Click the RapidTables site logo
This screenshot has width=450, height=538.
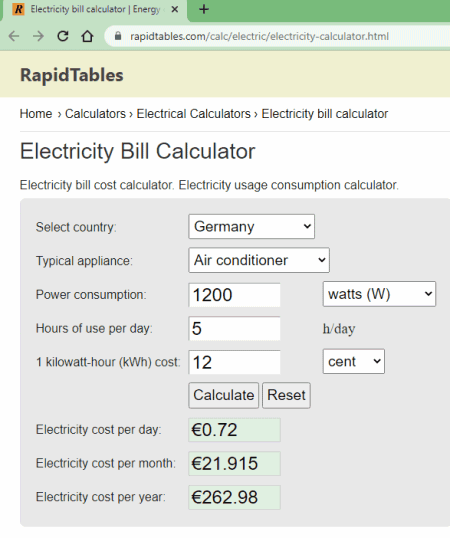click(72, 75)
